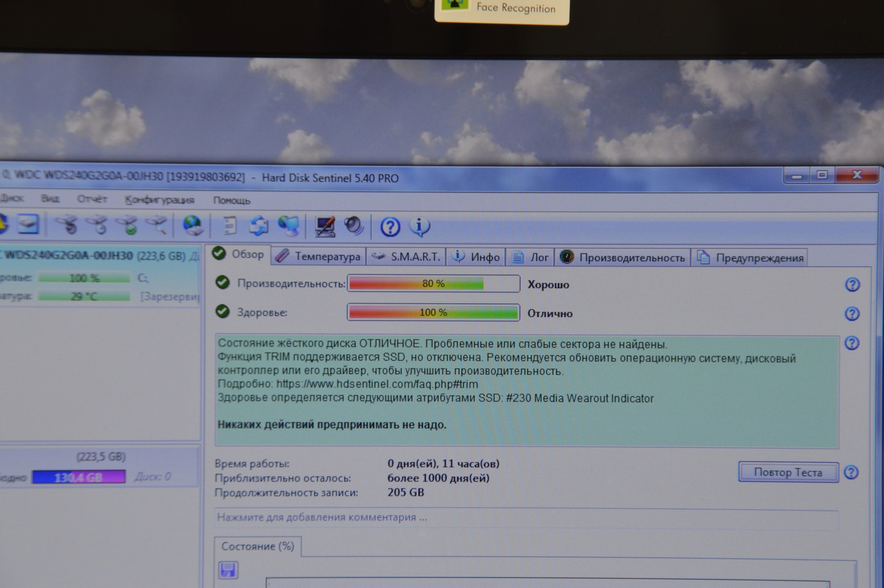Screen dimensions: 884x588
Task: Click the add comment field
Action: [526, 518]
